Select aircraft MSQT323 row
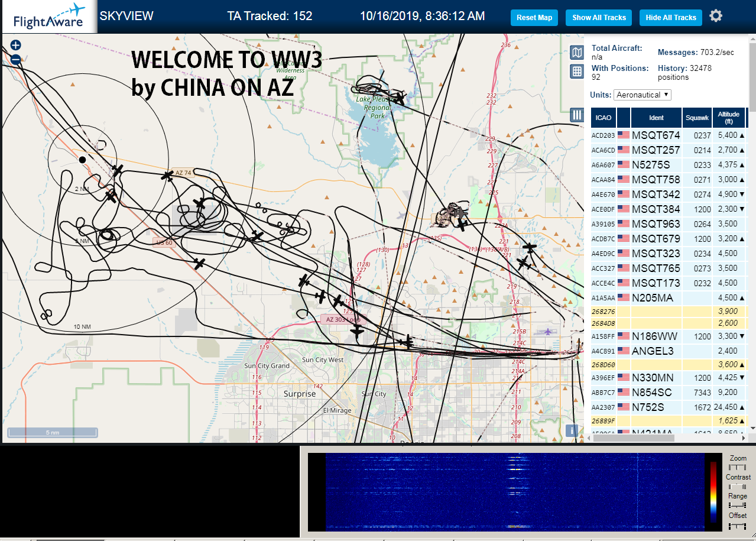Image resolution: width=756 pixels, height=541 pixels. point(669,254)
